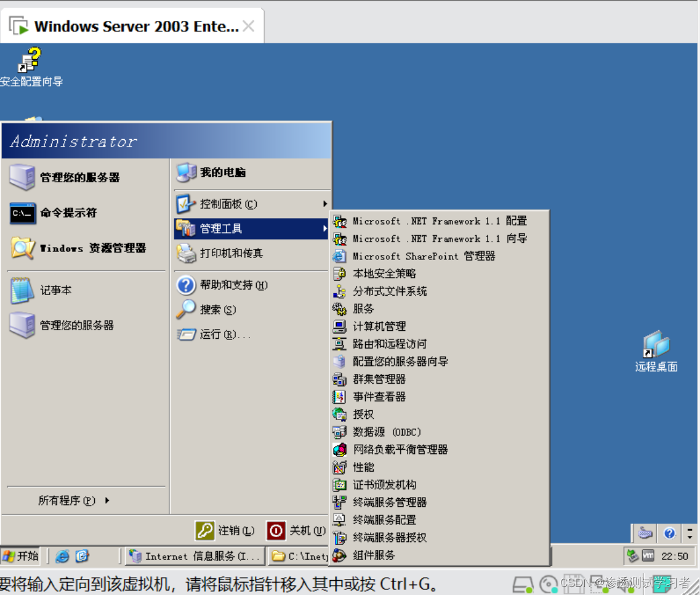700x595 pixels.
Task: Open 路由和远程访问 tool
Action: click(440, 344)
